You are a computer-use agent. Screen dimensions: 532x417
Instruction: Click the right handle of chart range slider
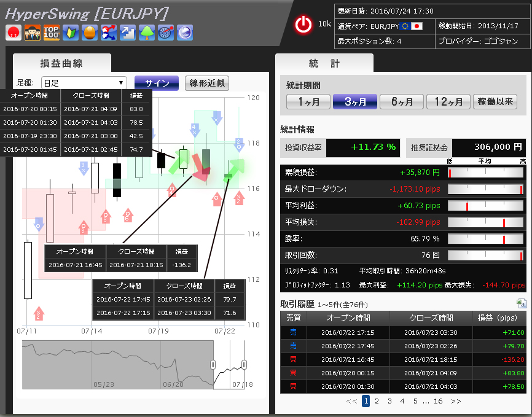(x=244, y=365)
